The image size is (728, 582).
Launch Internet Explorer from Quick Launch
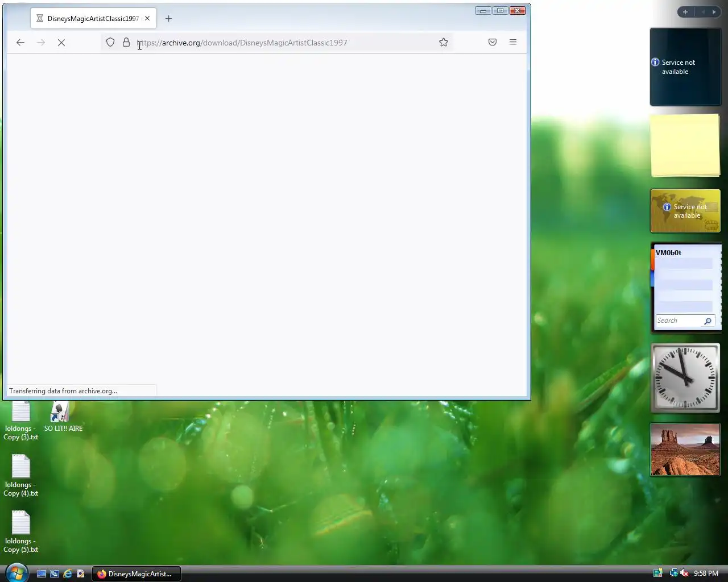68,574
